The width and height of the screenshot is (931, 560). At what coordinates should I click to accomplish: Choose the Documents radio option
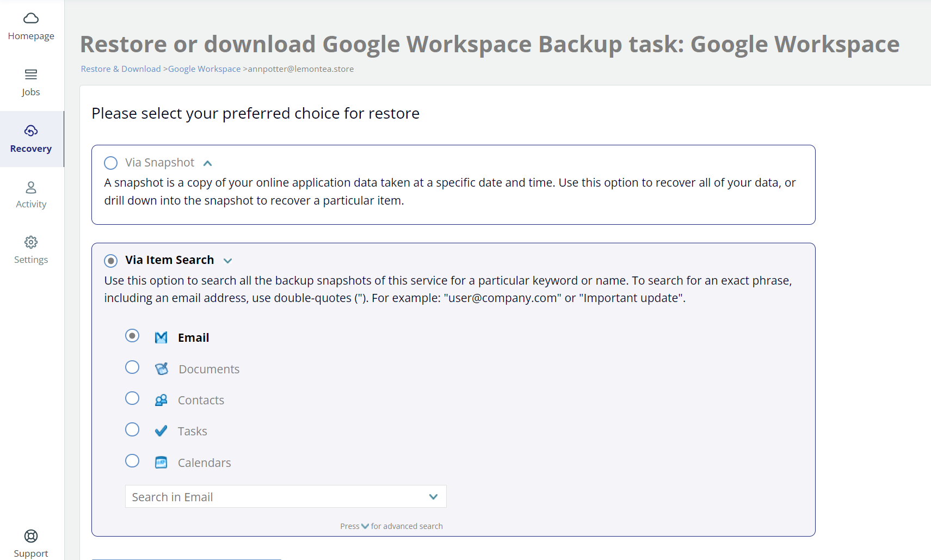[x=132, y=367]
